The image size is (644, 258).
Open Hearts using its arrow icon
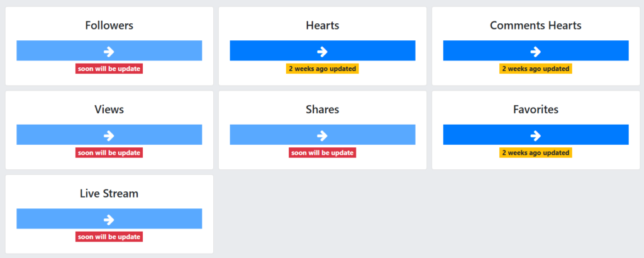click(323, 51)
